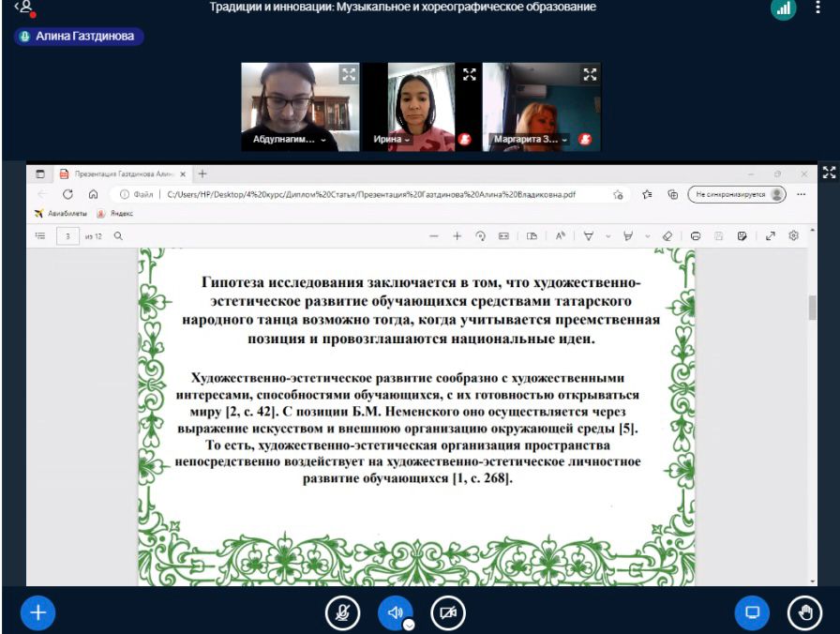Toggle the speaker audio button
Image resolution: width=840 pixels, height=634 pixels.
click(x=395, y=612)
